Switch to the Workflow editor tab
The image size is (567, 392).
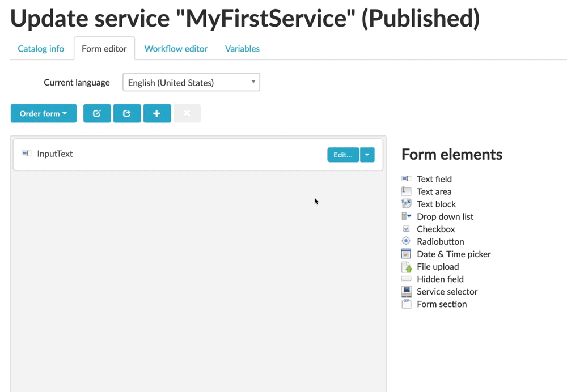pyautogui.click(x=176, y=49)
